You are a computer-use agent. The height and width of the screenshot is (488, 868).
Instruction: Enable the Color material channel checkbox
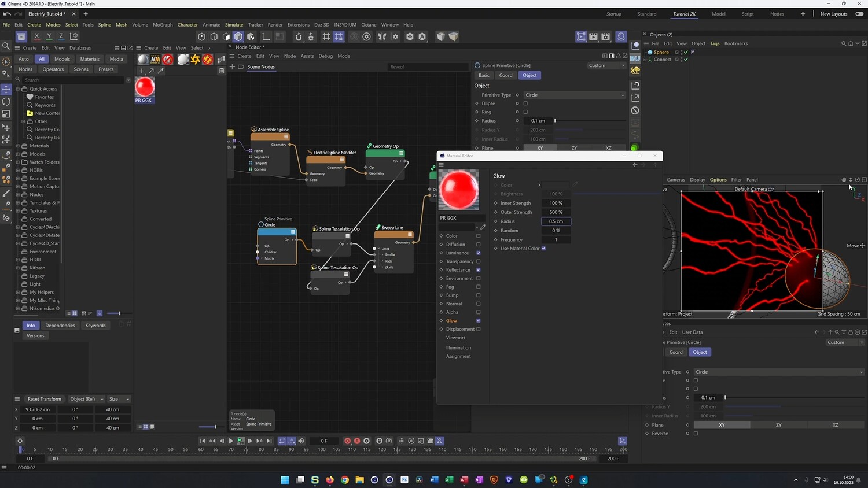(479, 236)
